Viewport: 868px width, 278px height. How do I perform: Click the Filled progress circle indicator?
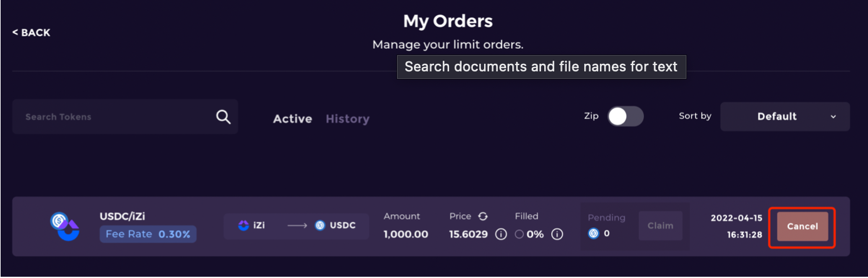(x=519, y=234)
